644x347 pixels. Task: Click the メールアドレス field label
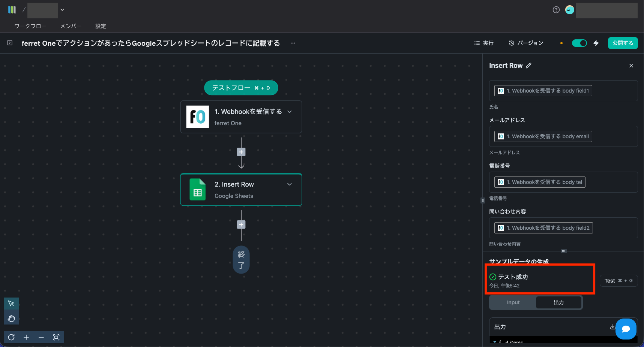507,120
